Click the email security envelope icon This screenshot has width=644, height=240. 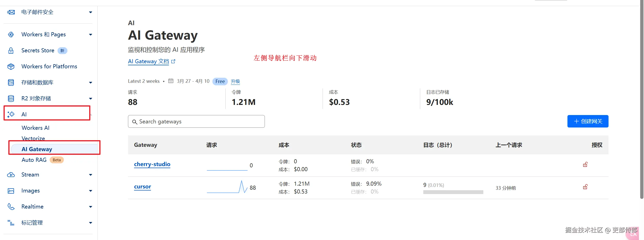coord(11,12)
